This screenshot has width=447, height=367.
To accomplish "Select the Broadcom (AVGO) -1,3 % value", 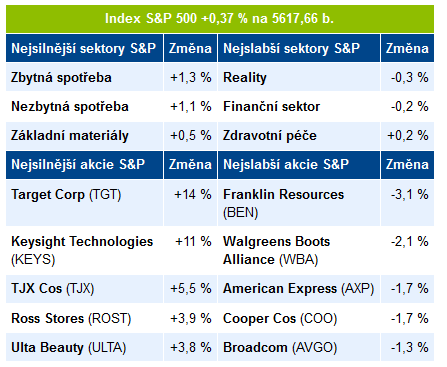I will tap(410, 347).
